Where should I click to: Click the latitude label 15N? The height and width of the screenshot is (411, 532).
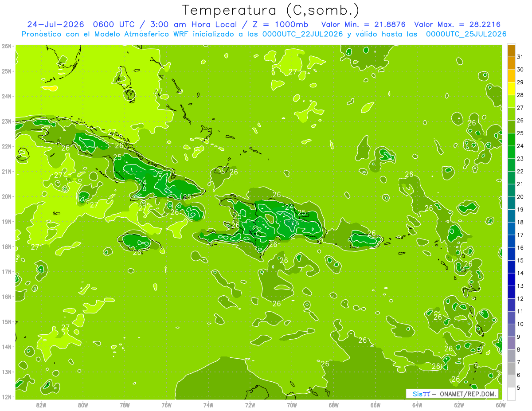tap(7, 321)
